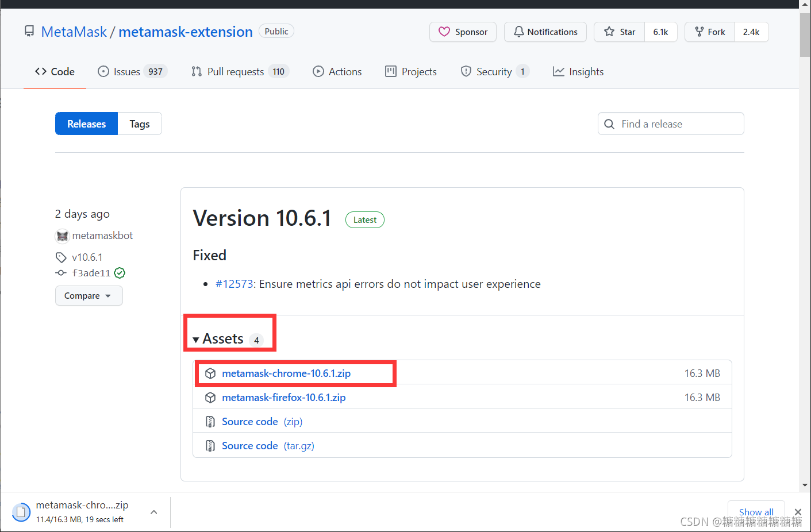Viewport: 811px width, 532px height.
Task: Download metamask-chrome-10.6.1.zip
Action: [x=286, y=373]
